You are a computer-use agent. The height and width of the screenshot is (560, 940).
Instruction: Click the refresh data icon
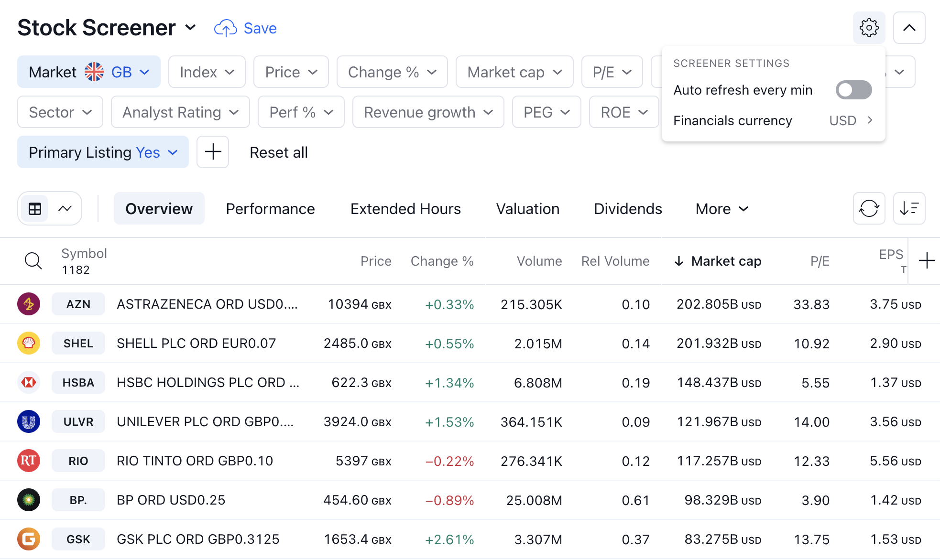tap(869, 208)
